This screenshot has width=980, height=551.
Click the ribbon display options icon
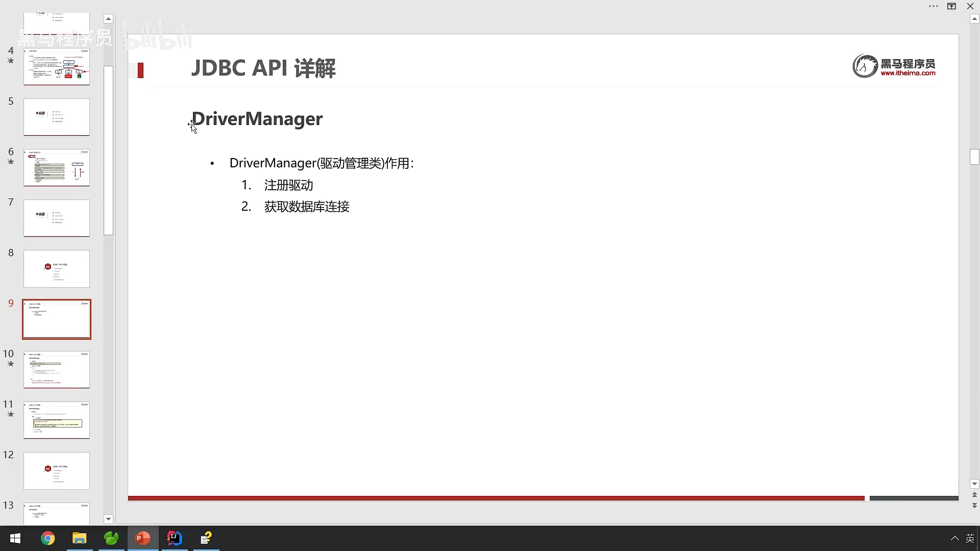point(951,6)
